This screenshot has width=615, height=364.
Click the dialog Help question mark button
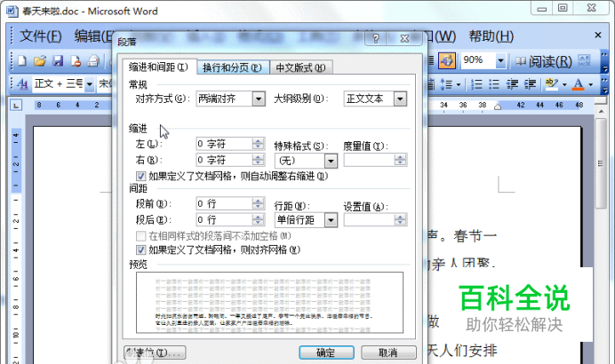pyautogui.click(x=375, y=38)
